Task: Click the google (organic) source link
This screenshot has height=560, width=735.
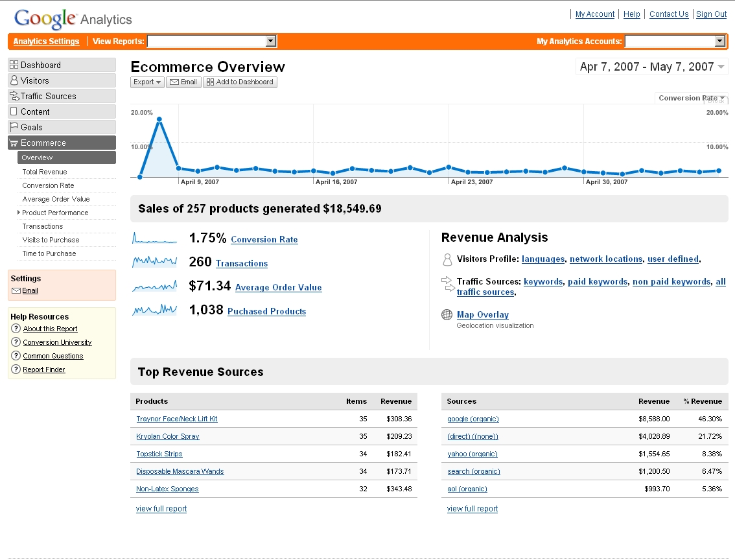Action: coord(472,419)
